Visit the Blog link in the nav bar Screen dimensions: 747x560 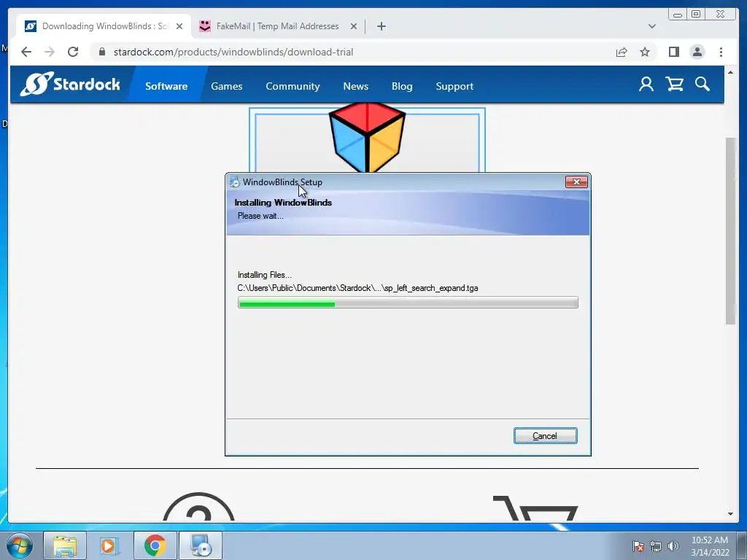[x=402, y=86]
